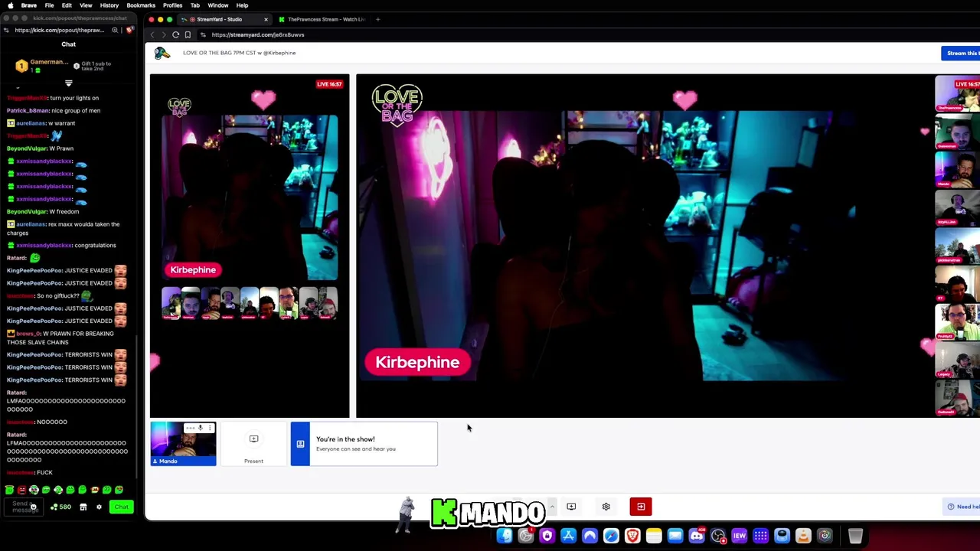Open a new browser tab
This screenshot has height=551, width=980.
click(377, 19)
